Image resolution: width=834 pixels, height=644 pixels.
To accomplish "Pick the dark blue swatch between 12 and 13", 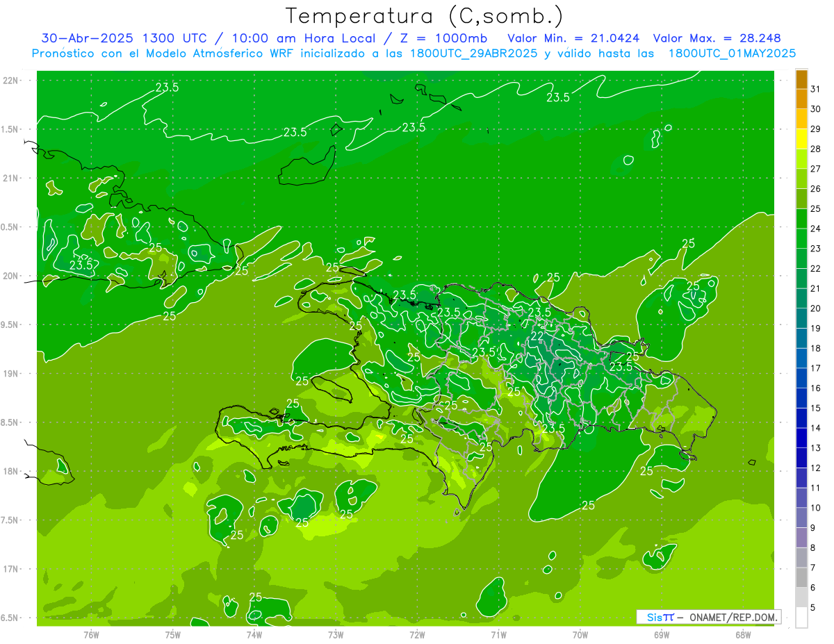I will 801,458.
